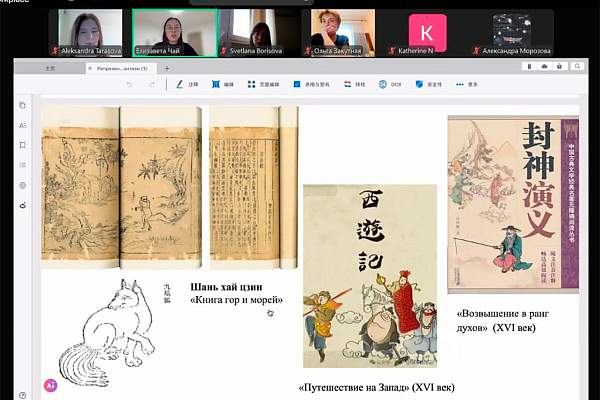Select Александра Морозова's video tile
Viewport: 600px width, 400px height.
click(512, 33)
